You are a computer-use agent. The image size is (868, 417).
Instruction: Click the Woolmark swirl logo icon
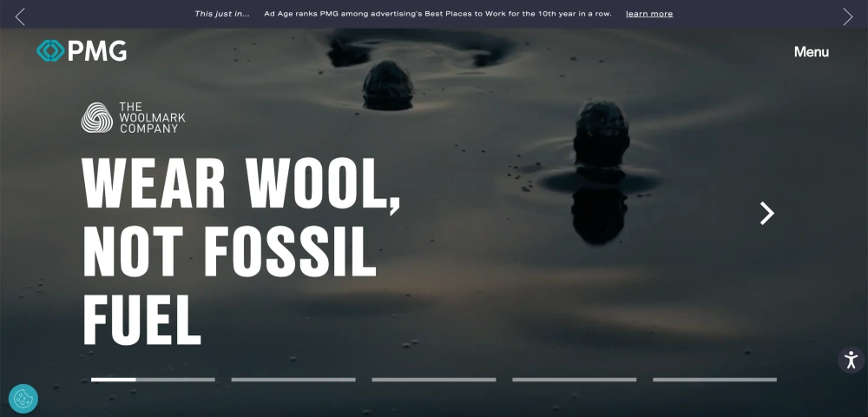coord(97,117)
